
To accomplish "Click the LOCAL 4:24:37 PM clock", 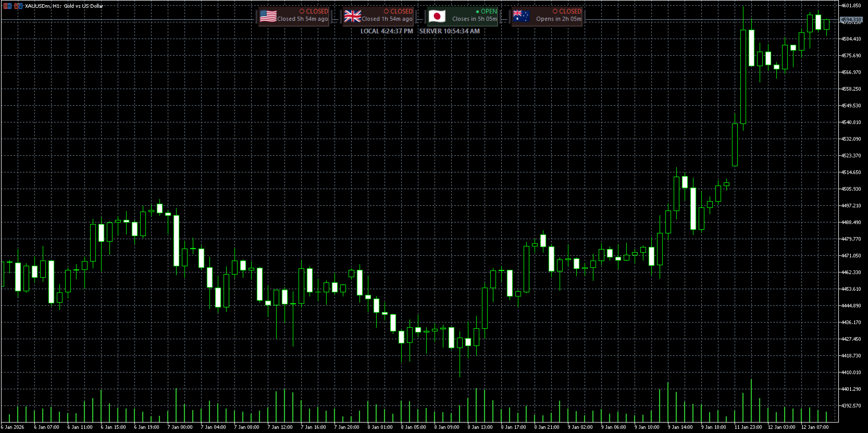I will (387, 31).
